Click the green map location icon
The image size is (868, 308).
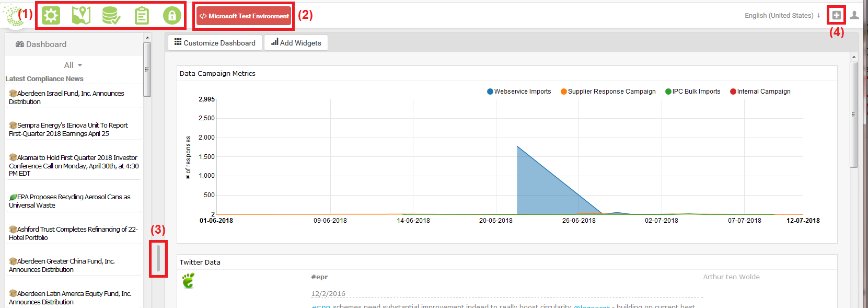(81, 16)
